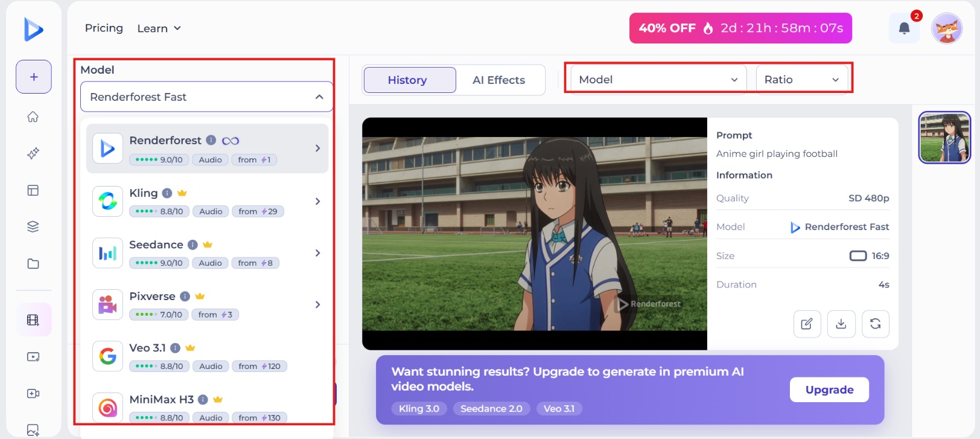Download the generated video
The image size is (980, 439).
tap(841, 324)
